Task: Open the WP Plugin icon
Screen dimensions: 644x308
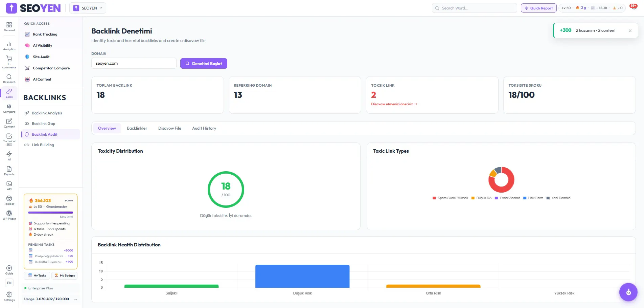Action: (x=9, y=215)
